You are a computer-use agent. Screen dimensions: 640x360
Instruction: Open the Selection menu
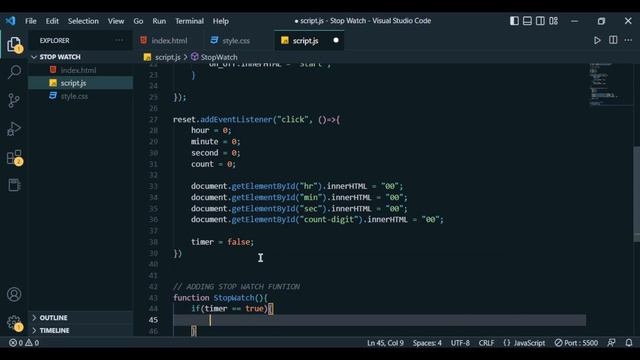(x=83, y=21)
